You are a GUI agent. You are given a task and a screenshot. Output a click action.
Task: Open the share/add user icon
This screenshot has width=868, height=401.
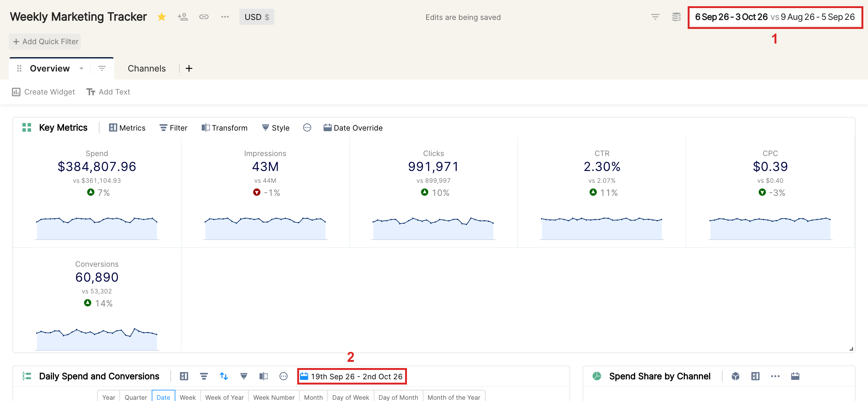(182, 17)
